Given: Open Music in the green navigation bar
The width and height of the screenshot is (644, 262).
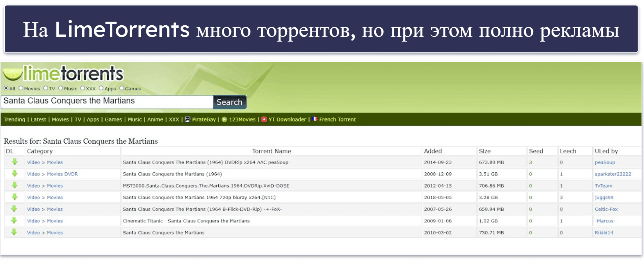Looking at the screenshot, I should point(135,119).
